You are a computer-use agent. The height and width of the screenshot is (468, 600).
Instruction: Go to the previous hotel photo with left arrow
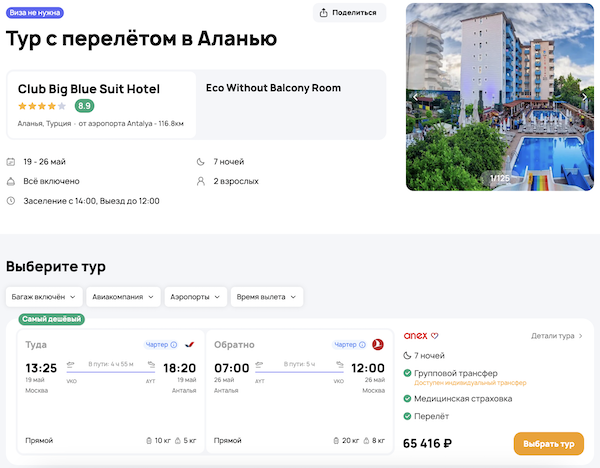coord(415,96)
